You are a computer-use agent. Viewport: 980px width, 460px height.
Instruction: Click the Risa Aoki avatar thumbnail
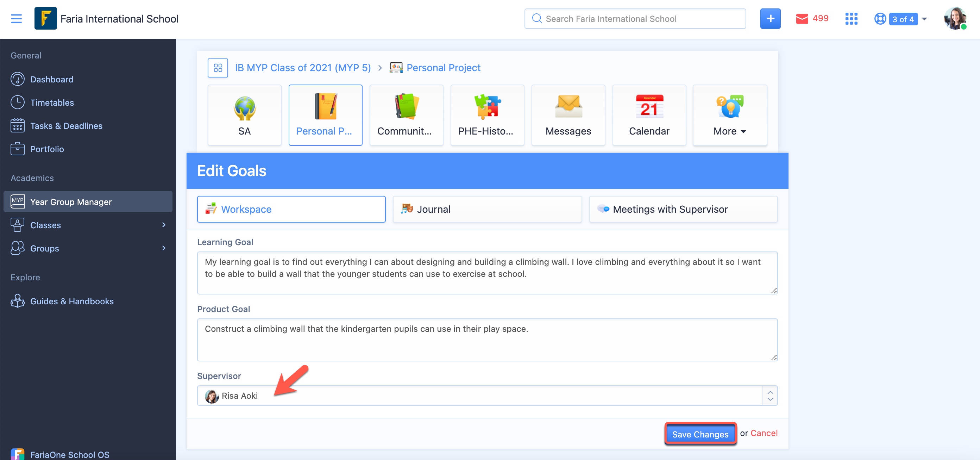(x=212, y=396)
